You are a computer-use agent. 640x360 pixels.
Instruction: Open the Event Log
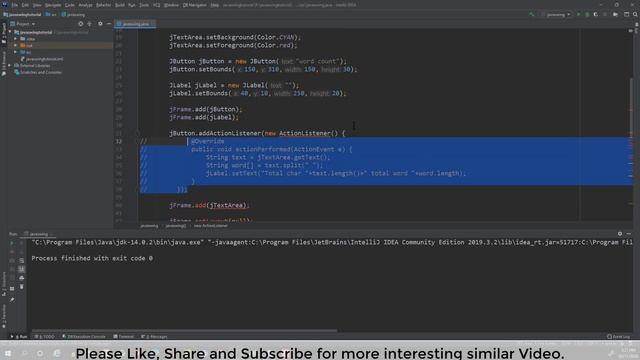tap(618, 336)
